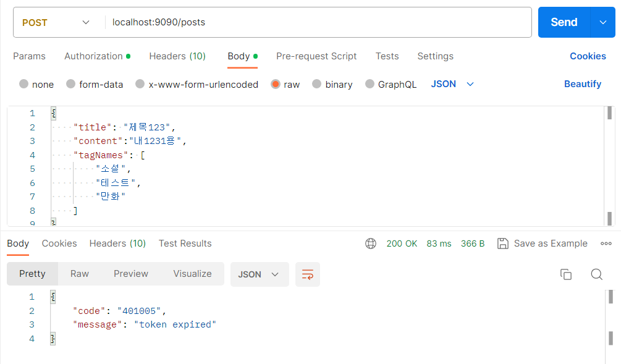Open the Send button options arrow
This screenshot has height=364, width=621.
(603, 22)
